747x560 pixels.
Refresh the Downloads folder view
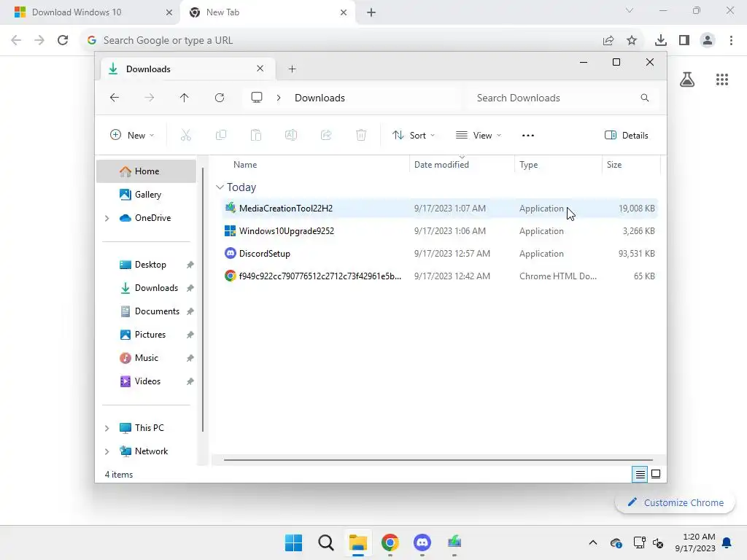coord(220,98)
